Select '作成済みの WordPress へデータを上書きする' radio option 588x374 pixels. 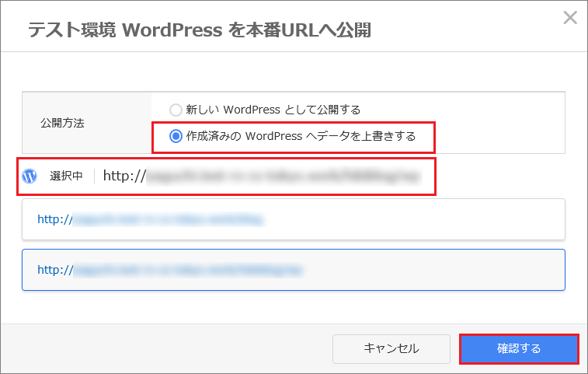coord(176,136)
